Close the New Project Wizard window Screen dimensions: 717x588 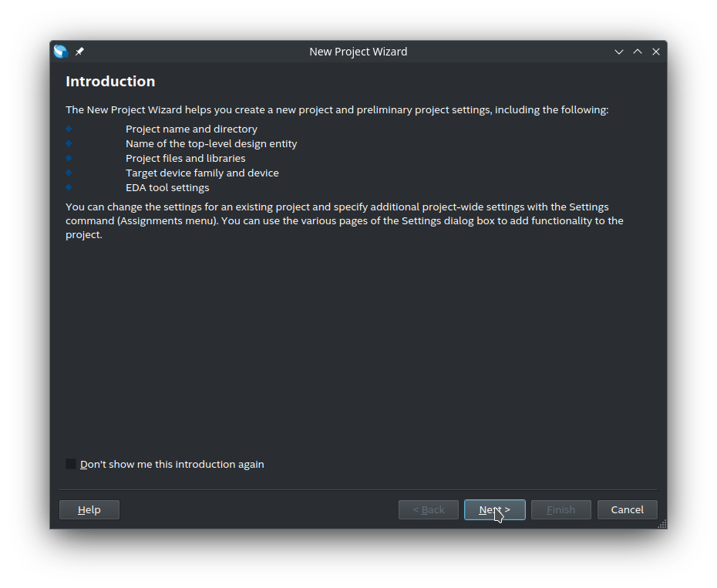click(656, 52)
